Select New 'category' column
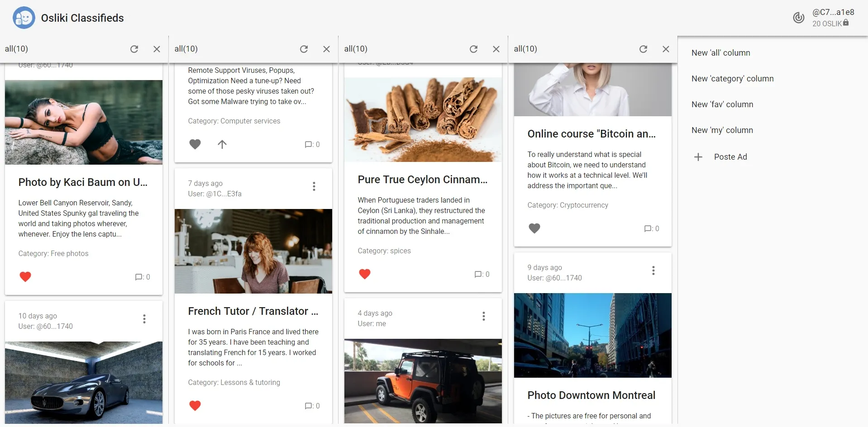 (x=732, y=79)
